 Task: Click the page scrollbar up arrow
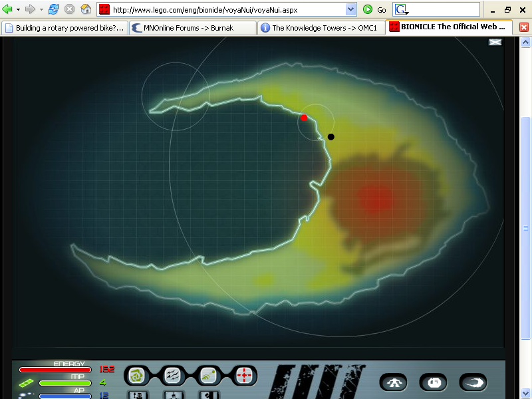point(525,42)
